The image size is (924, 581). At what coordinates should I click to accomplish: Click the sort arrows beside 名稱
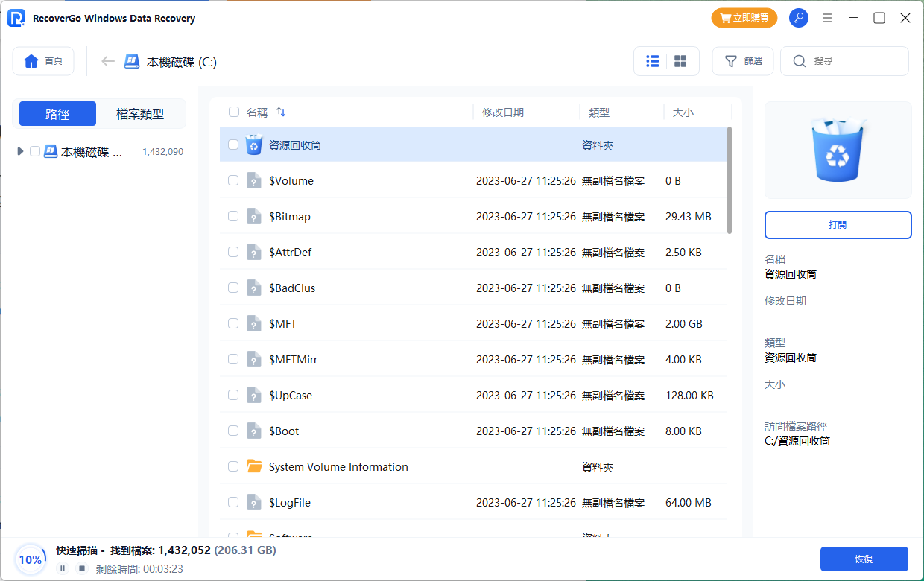[281, 112]
